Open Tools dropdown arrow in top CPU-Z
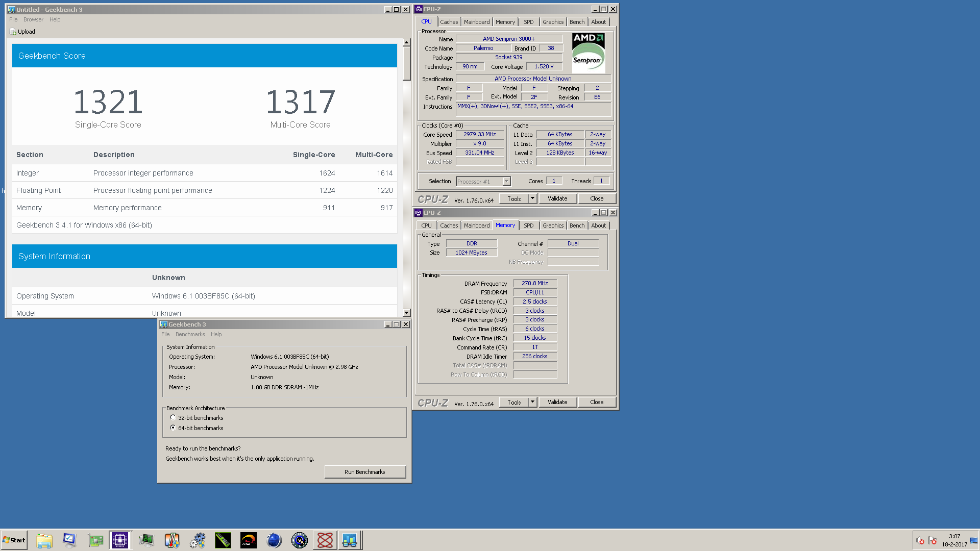The width and height of the screenshot is (980, 551). tap(532, 198)
